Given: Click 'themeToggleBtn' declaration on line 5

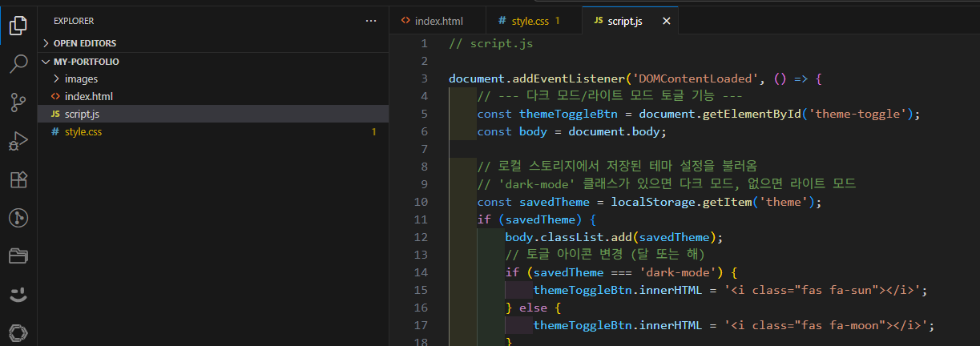Looking at the screenshot, I should click(568, 114).
